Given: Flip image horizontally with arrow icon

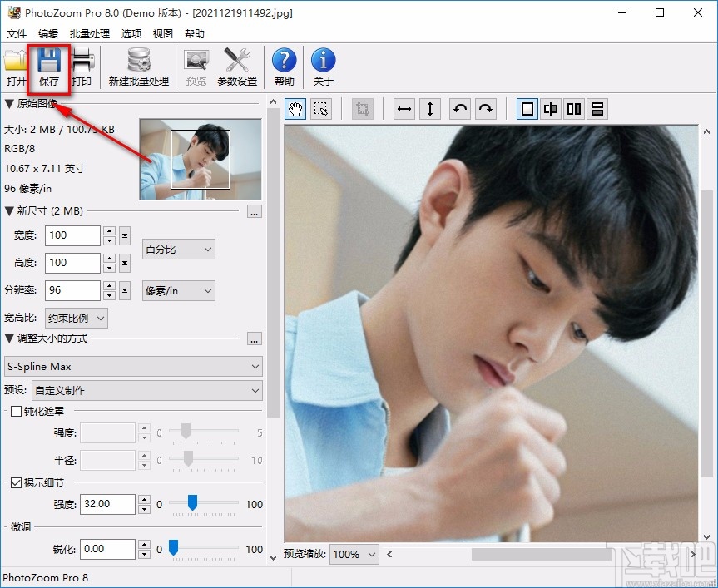Looking at the screenshot, I should pos(404,109).
